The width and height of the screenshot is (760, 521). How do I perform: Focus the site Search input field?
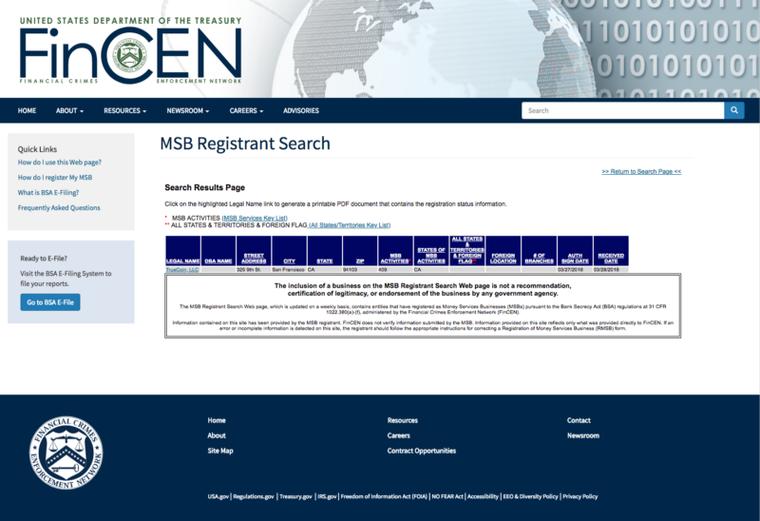click(623, 111)
